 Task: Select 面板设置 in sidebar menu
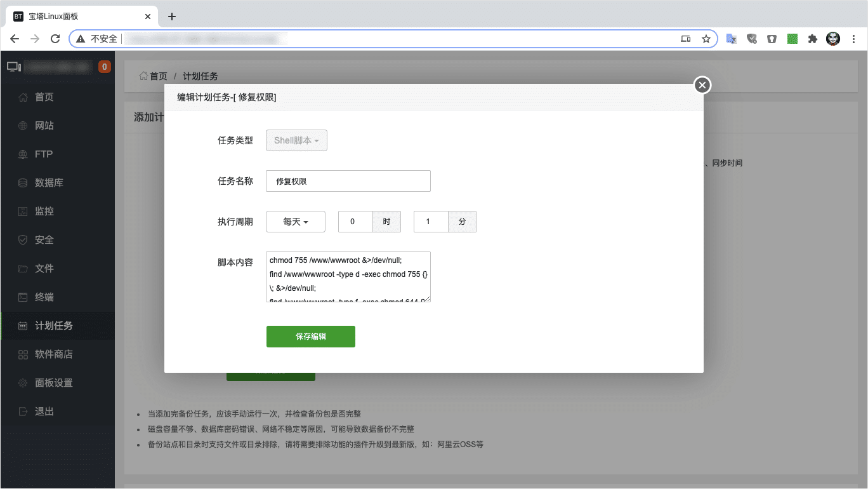pyautogui.click(x=58, y=383)
